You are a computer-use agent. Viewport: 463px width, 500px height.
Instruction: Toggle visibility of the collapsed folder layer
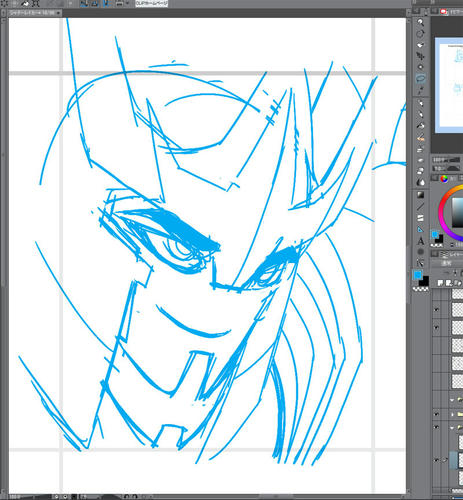pos(436,414)
